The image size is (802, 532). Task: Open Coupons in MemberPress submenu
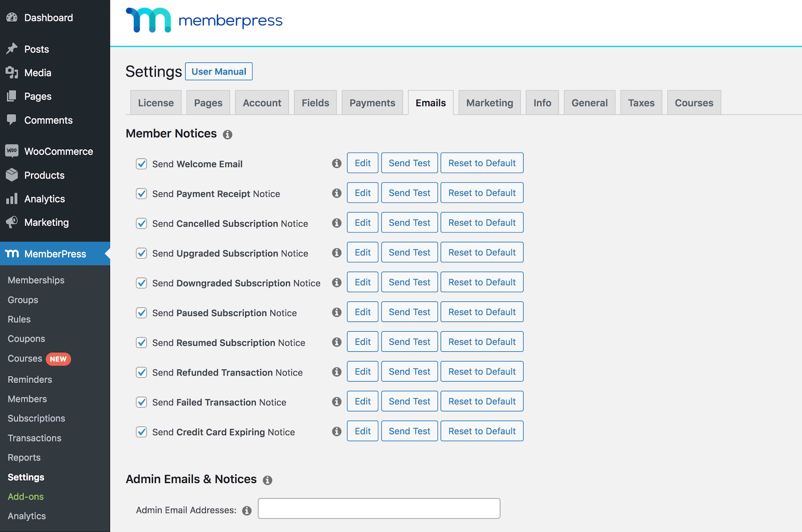point(26,339)
